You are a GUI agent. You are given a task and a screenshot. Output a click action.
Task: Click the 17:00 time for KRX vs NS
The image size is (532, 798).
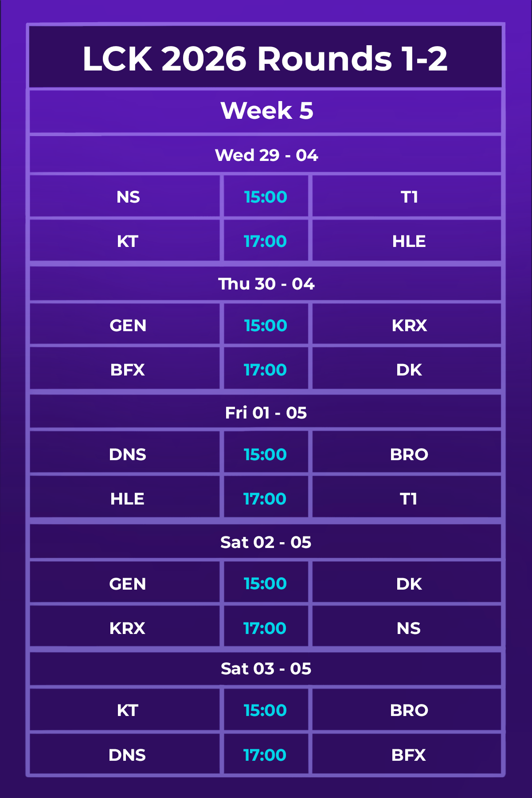coord(265,629)
